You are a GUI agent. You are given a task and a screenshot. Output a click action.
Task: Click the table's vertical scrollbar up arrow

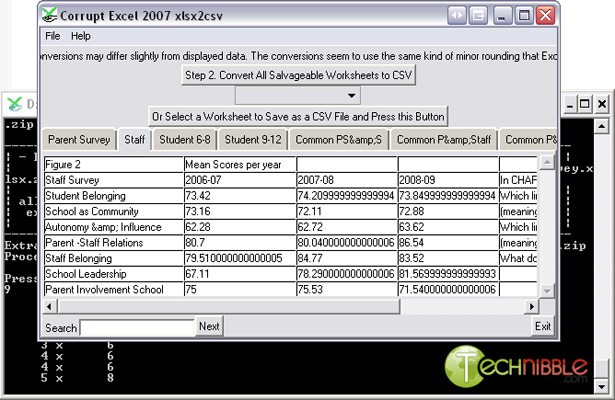[x=547, y=162]
